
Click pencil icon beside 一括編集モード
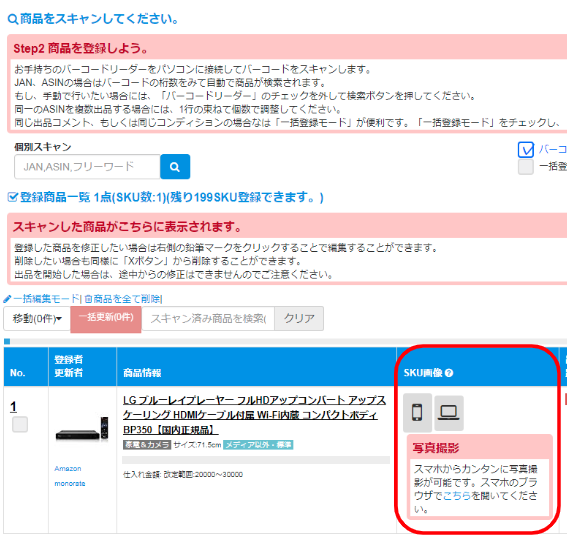[7, 299]
